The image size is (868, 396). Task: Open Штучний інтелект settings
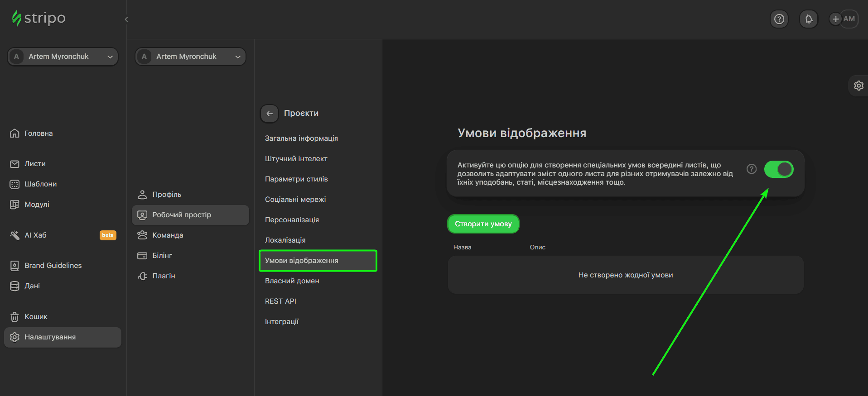[296, 159]
